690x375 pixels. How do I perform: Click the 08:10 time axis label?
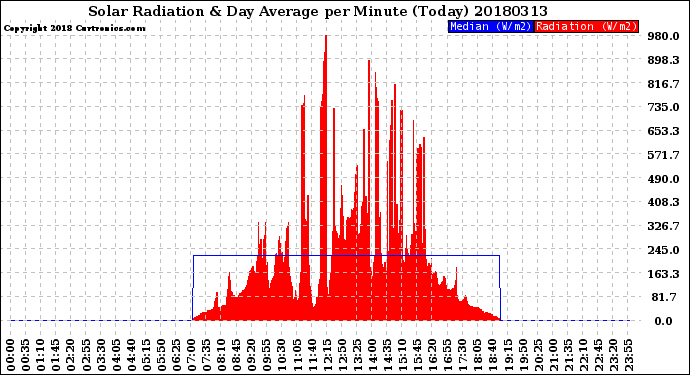coord(221,355)
